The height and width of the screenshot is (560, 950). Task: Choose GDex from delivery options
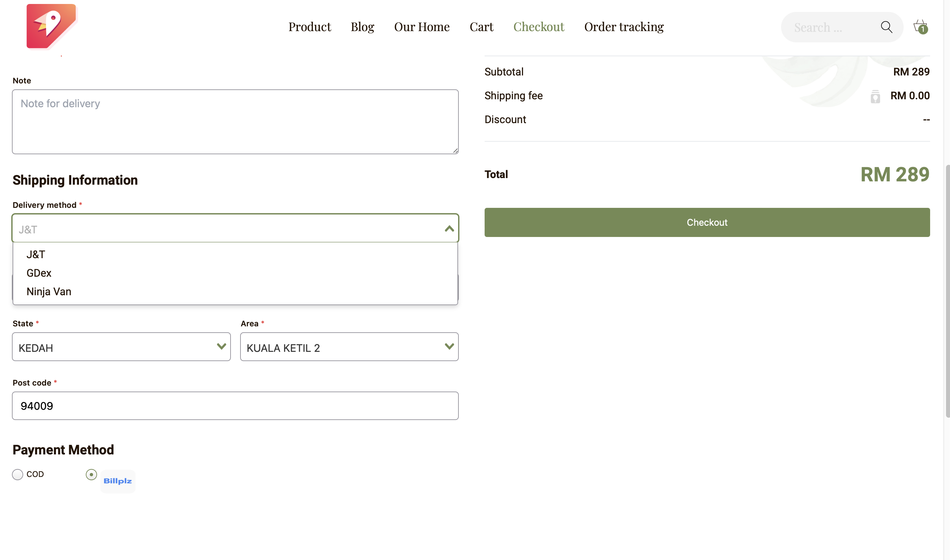tap(39, 273)
